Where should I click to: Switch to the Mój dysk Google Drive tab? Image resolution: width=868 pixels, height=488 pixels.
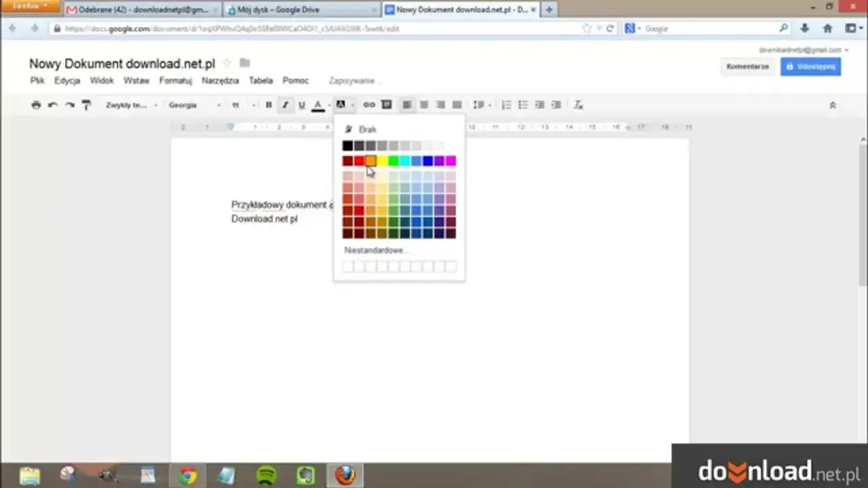pos(302,9)
